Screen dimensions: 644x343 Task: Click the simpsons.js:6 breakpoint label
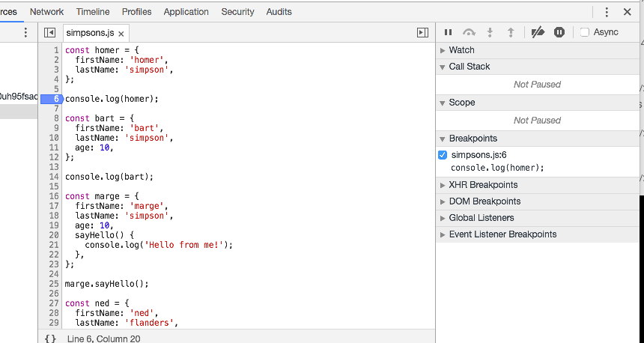(x=479, y=155)
